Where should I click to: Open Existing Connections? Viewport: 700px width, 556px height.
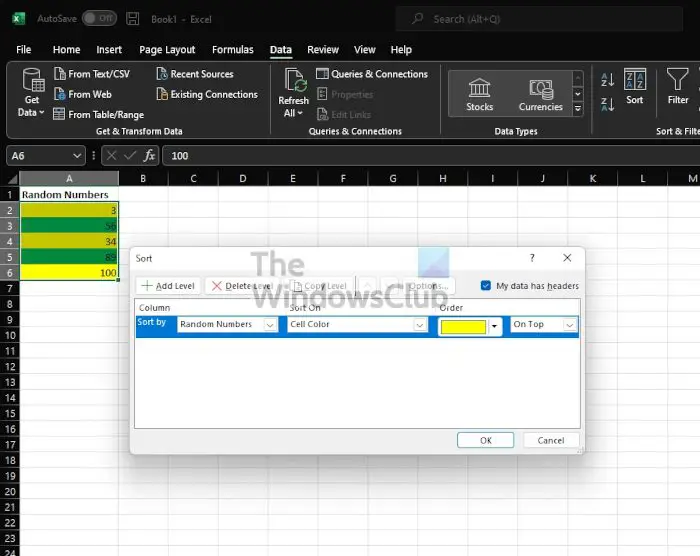pos(207,94)
